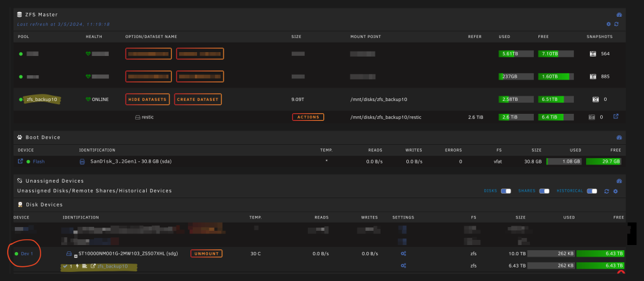Click external link icon before zfs_backup10 partition
The height and width of the screenshot is (281, 644).
coord(93,266)
